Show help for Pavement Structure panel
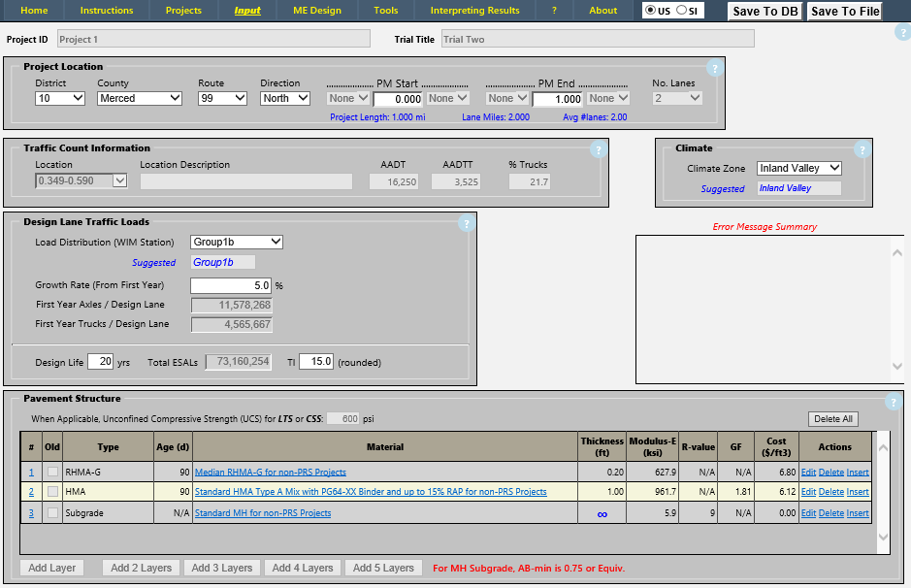911x588 pixels. pos(894,402)
